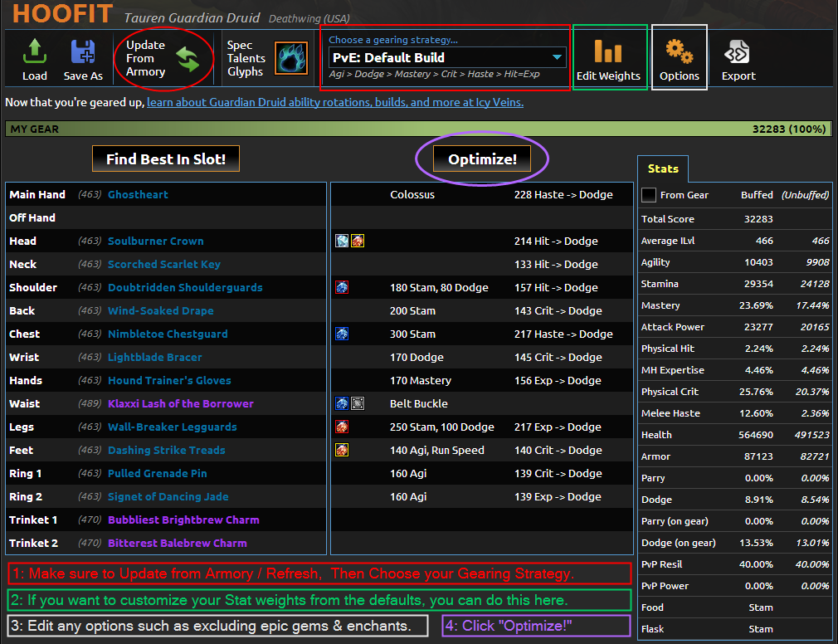Image resolution: width=838 pixels, height=644 pixels.
Task: Open the Icy Veins Guardian Druid link
Action: click(335, 102)
